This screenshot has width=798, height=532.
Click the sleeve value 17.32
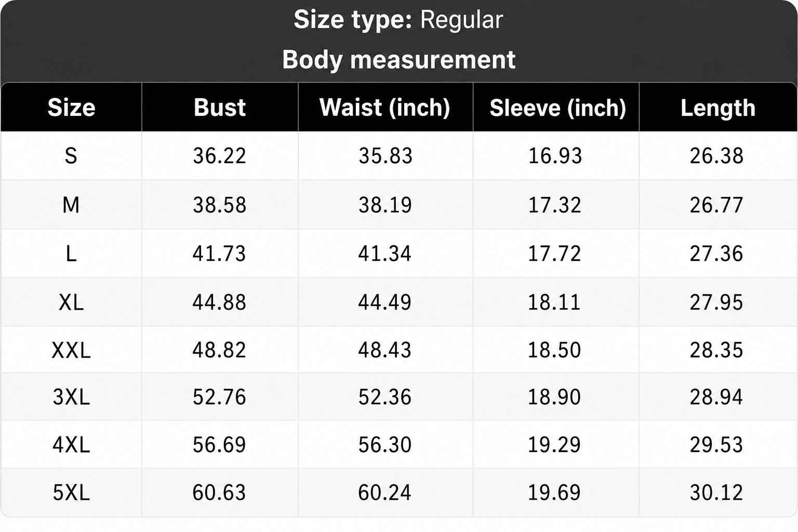point(554,205)
